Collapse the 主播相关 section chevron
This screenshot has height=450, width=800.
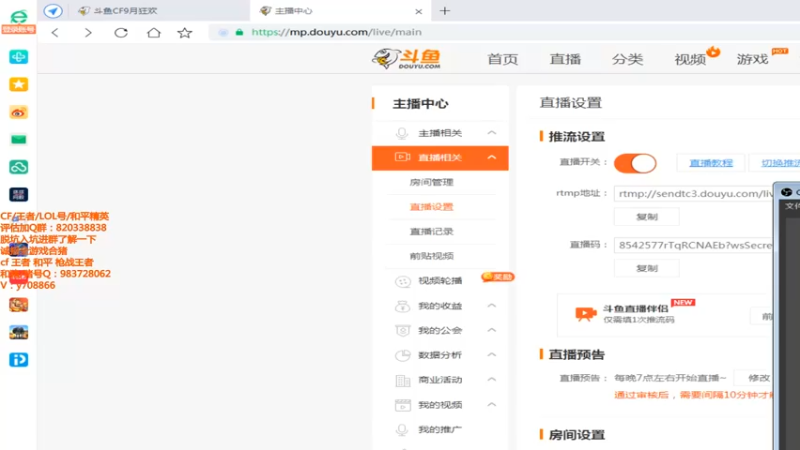(x=491, y=133)
